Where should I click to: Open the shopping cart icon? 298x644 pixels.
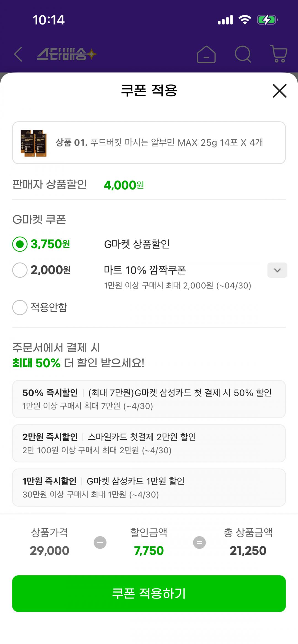coord(279,54)
